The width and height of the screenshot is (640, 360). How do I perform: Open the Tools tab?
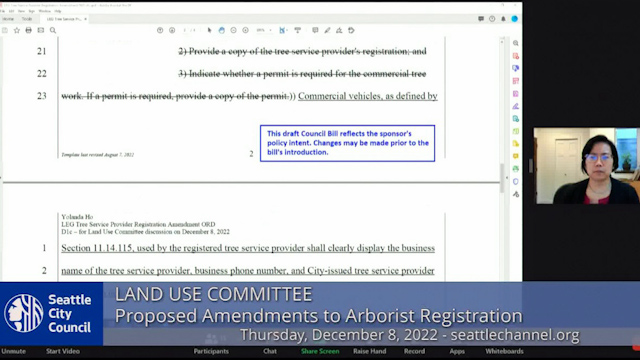[x=27, y=19]
